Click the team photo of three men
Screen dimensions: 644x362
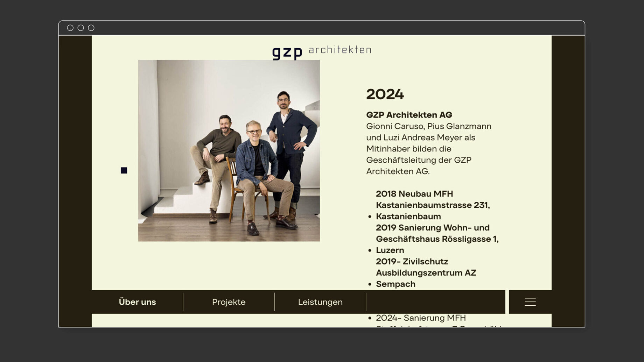(x=229, y=151)
